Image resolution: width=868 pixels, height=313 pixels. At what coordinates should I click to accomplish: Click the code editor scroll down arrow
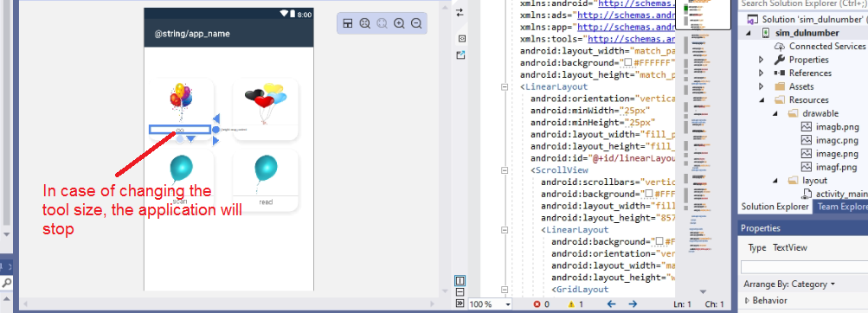703,291
